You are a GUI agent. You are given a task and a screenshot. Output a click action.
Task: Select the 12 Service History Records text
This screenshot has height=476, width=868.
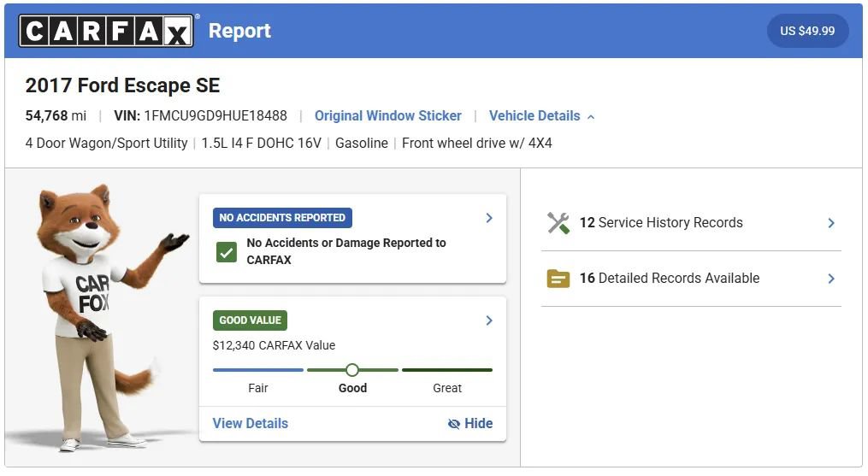point(661,222)
